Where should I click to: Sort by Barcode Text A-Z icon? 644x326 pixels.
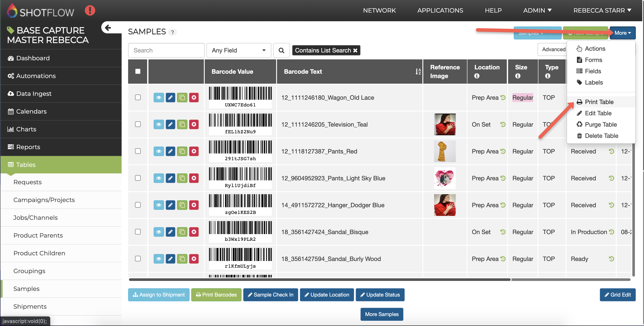coord(418,72)
